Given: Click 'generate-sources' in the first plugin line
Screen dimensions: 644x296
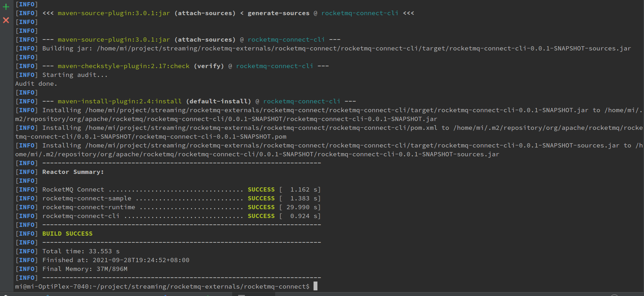Looking at the screenshot, I should point(278,13).
